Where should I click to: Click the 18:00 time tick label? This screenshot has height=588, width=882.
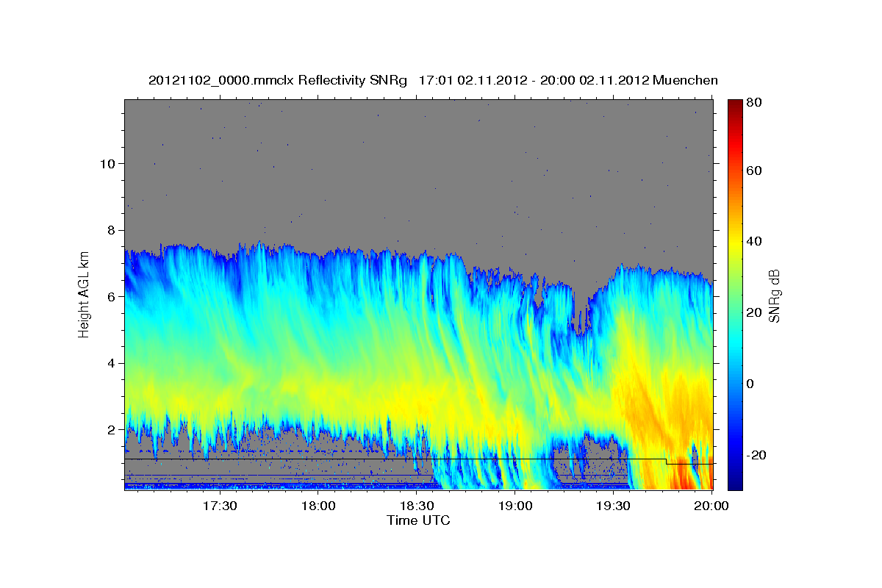(x=318, y=506)
